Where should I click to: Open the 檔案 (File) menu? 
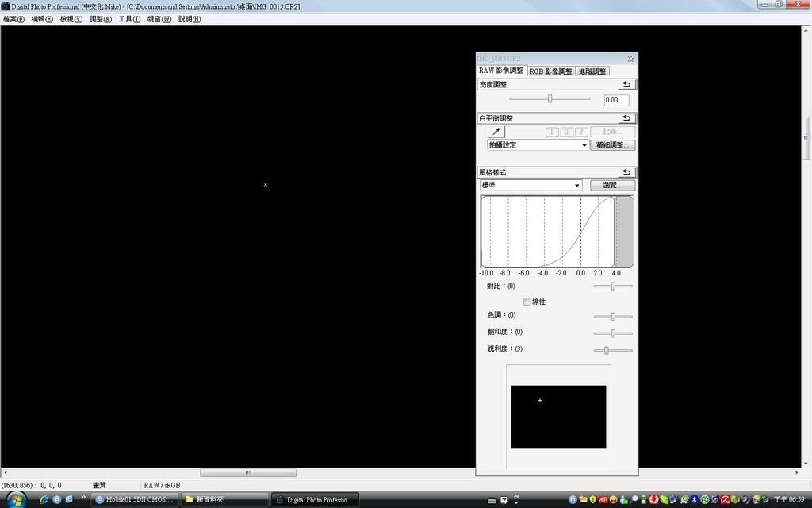click(x=13, y=19)
